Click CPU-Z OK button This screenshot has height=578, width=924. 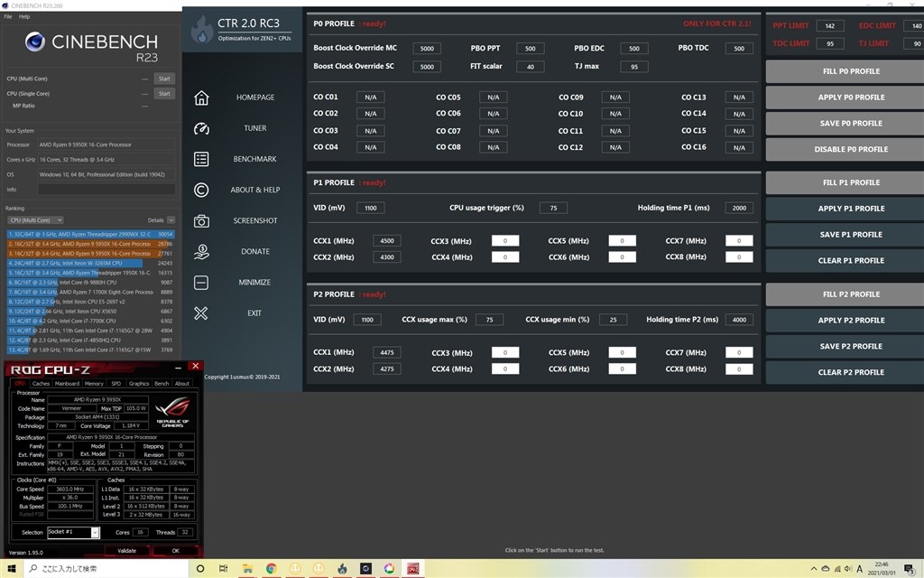(x=176, y=550)
